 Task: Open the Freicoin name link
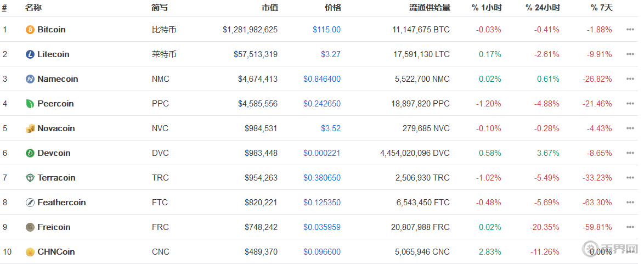[54, 227]
